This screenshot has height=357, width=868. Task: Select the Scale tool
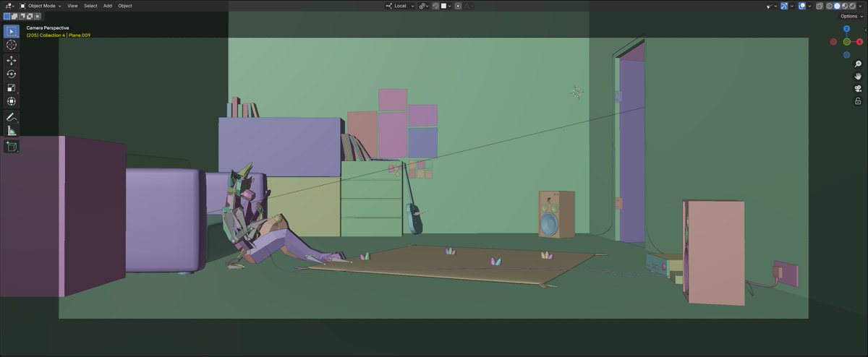(11, 88)
